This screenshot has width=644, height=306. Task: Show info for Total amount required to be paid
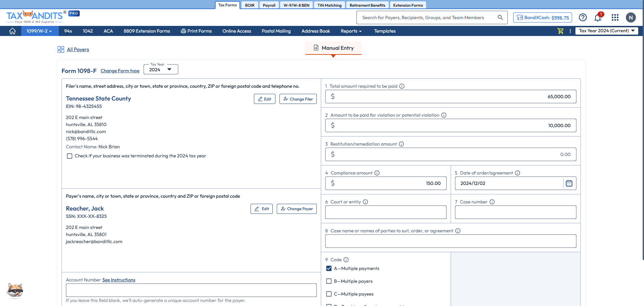pyautogui.click(x=402, y=86)
